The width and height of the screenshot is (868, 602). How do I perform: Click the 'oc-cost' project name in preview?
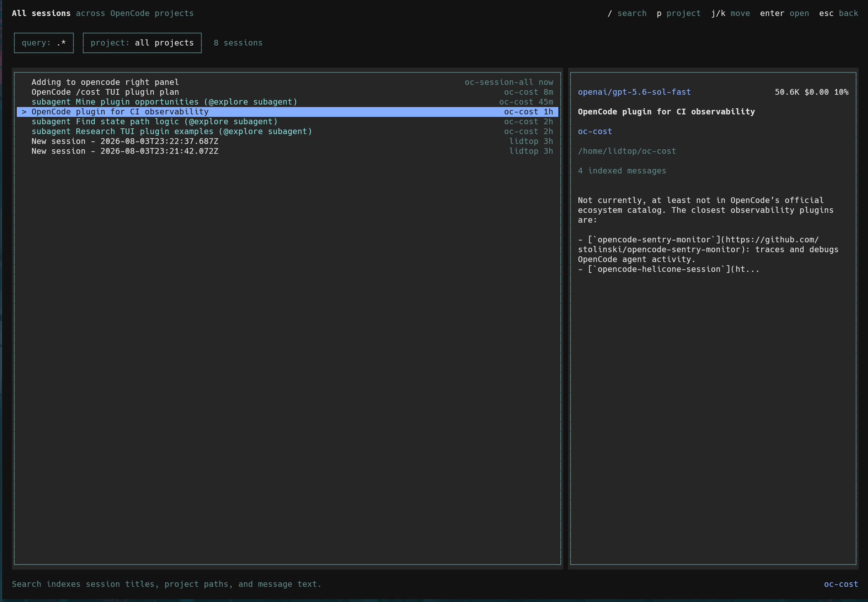point(595,132)
